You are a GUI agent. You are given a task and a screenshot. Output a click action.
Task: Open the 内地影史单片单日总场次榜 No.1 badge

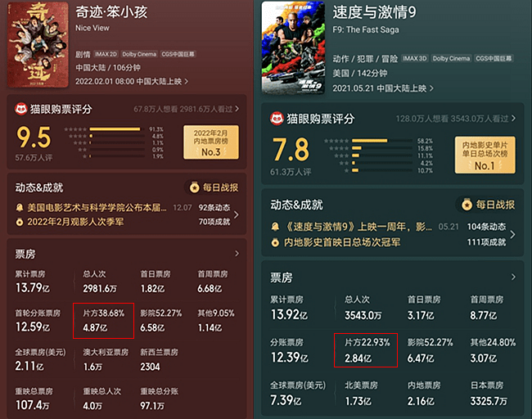click(x=485, y=155)
